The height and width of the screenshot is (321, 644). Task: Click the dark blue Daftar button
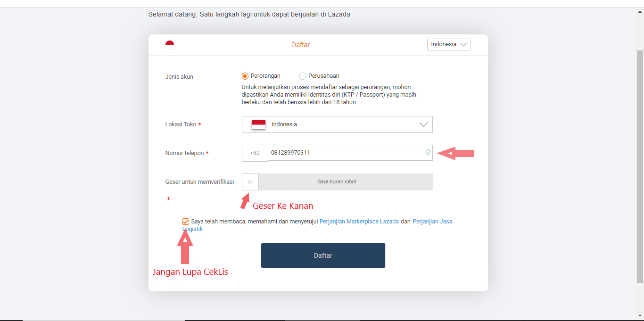(x=323, y=255)
